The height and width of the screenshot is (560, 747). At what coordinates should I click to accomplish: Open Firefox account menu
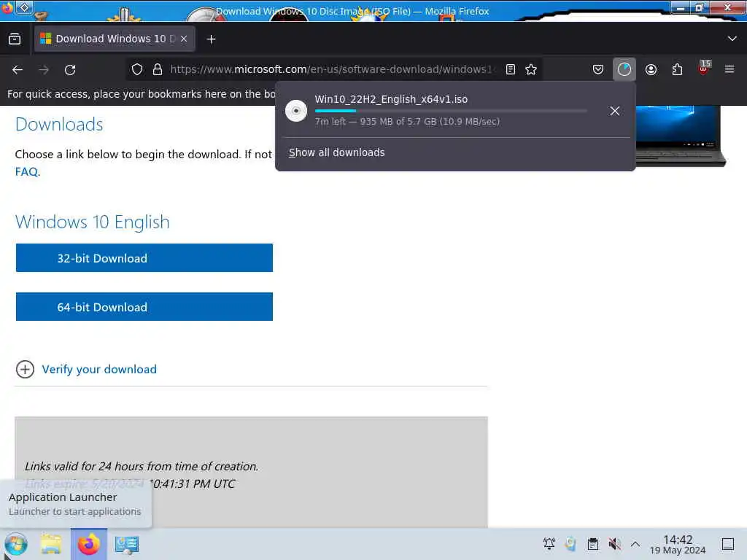651,69
